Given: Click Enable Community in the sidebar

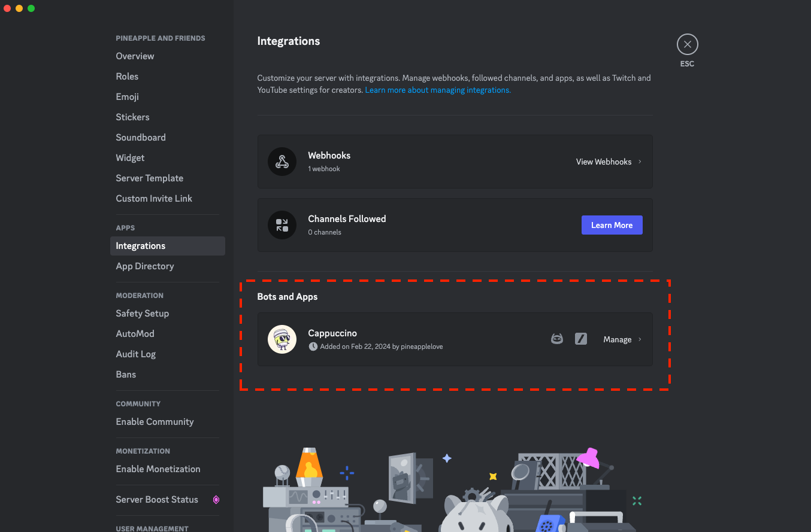Looking at the screenshot, I should pyautogui.click(x=155, y=421).
